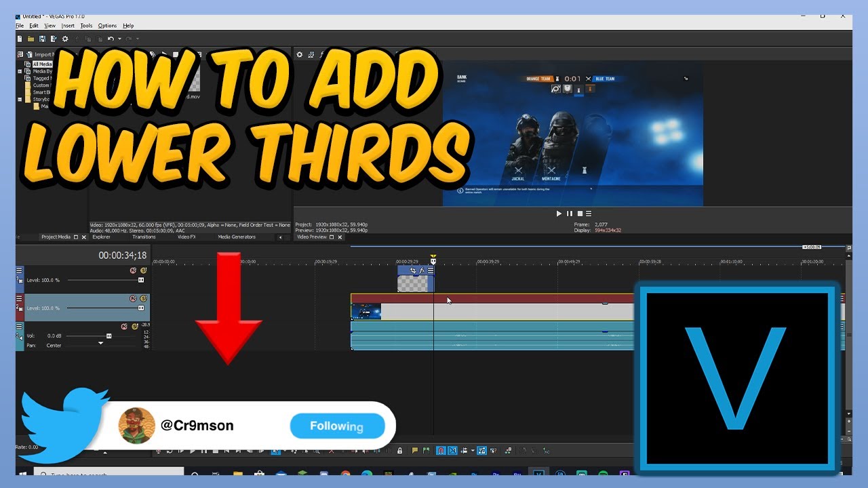
Task: Click the timecode display 00:00:34;18
Action: 122,256
